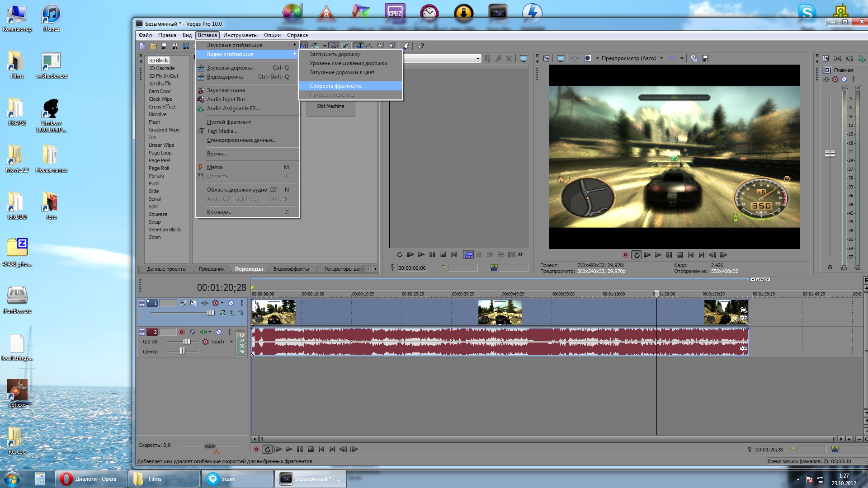Open Master bus FX gear icon
Viewport: 868px width, 488px height.
coord(835,80)
